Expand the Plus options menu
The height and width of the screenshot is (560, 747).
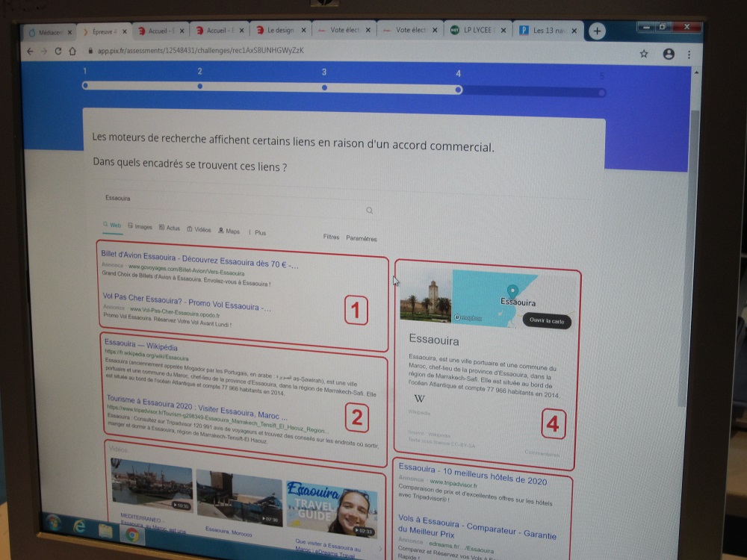(257, 232)
